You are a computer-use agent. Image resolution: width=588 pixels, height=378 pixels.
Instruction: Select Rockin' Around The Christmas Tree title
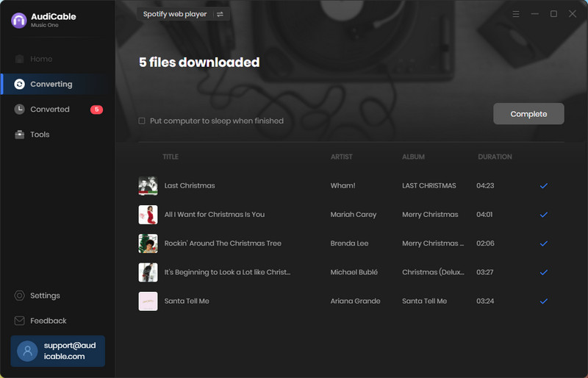[223, 243]
